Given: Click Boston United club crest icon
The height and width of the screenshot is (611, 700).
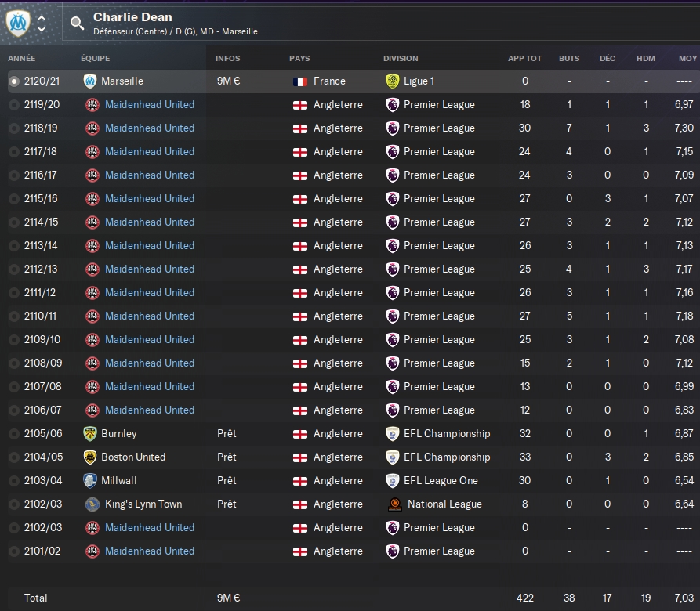Looking at the screenshot, I should pyautogui.click(x=90, y=457).
